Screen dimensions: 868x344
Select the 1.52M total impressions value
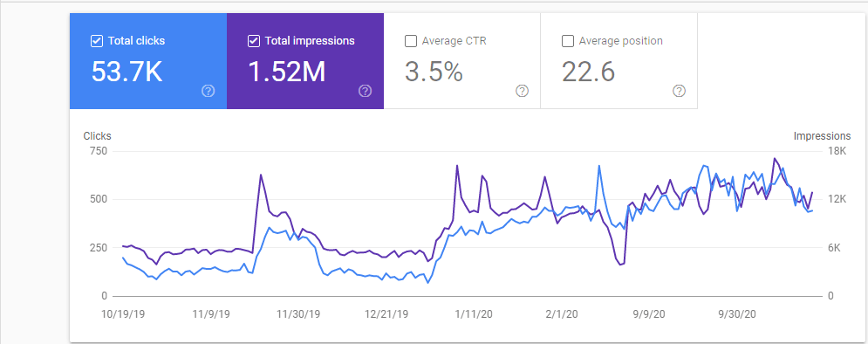pyautogui.click(x=287, y=72)
